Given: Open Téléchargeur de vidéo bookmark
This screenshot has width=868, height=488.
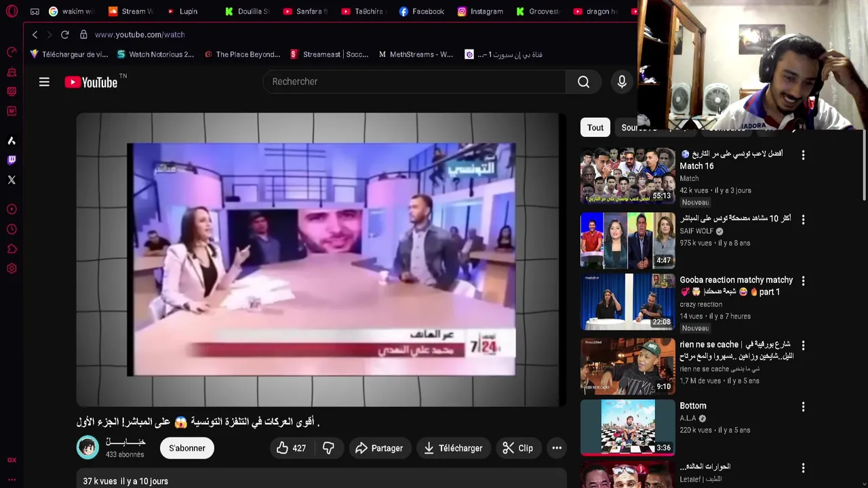Looking at the screenshot, I should click(68, 54).
